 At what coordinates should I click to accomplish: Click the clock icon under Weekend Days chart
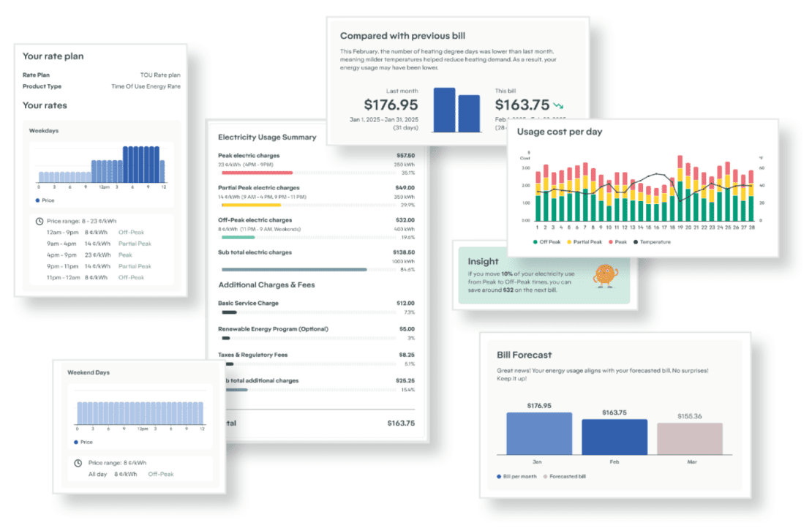click(x=78, y=463)
